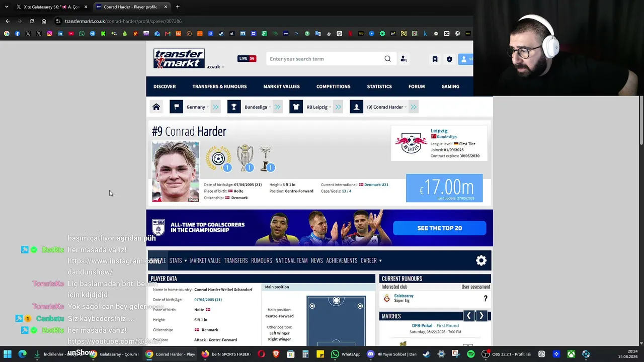Open the detailed person search icon
644x362 pixels.
point(404,59)
